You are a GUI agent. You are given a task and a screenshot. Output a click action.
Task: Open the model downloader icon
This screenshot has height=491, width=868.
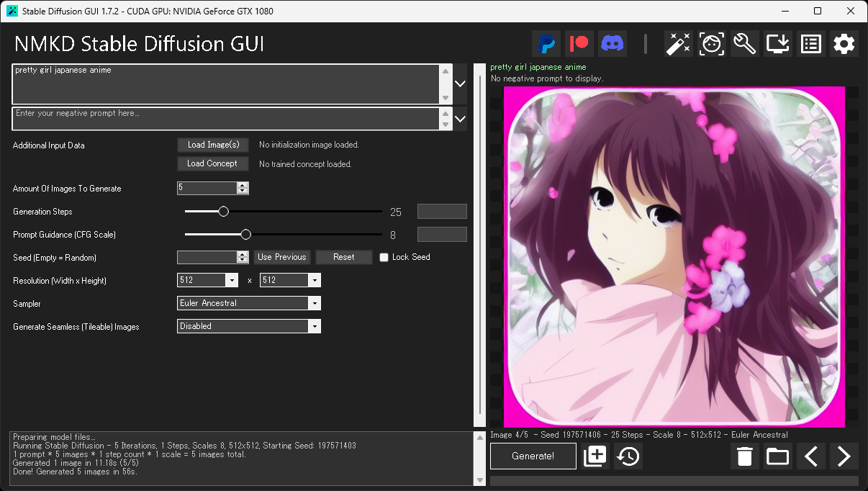(x=777, y=43)
